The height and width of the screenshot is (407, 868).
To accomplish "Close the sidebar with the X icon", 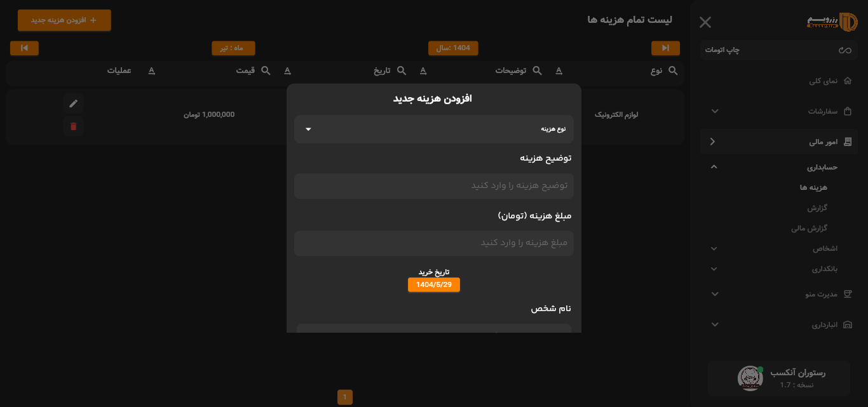I will [x=705, y=22].
